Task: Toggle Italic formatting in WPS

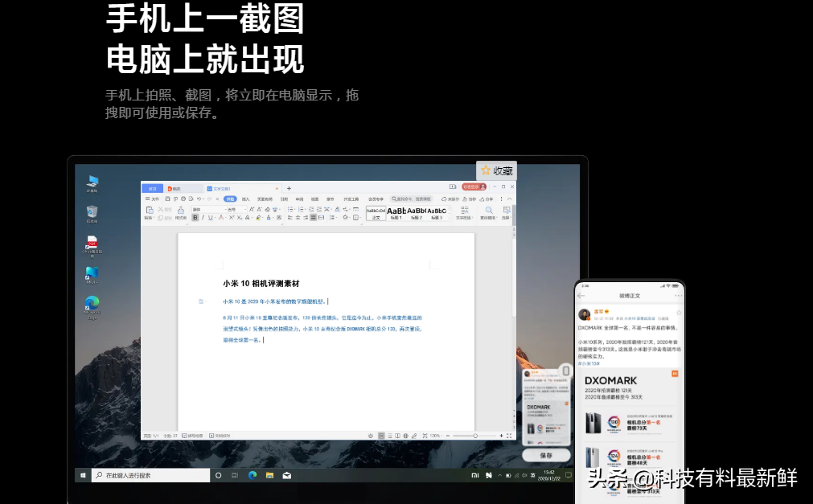Action: click(x=203, y=217)
